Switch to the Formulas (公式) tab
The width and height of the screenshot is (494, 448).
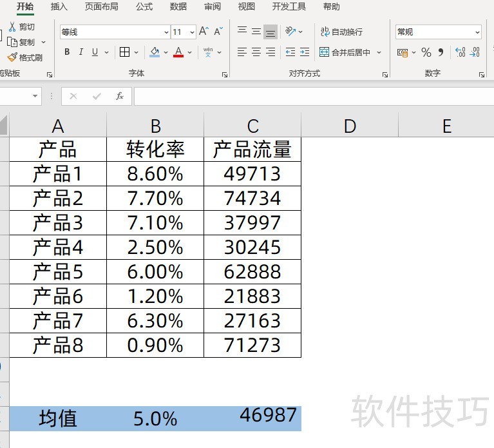click(144, 6)
